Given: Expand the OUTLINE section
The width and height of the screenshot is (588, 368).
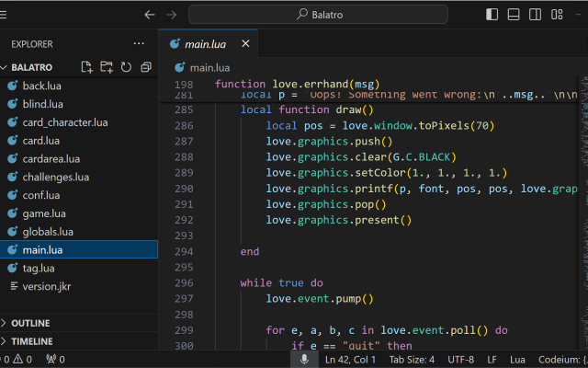Looking at the screenshot, I should [x=79, y=323].
